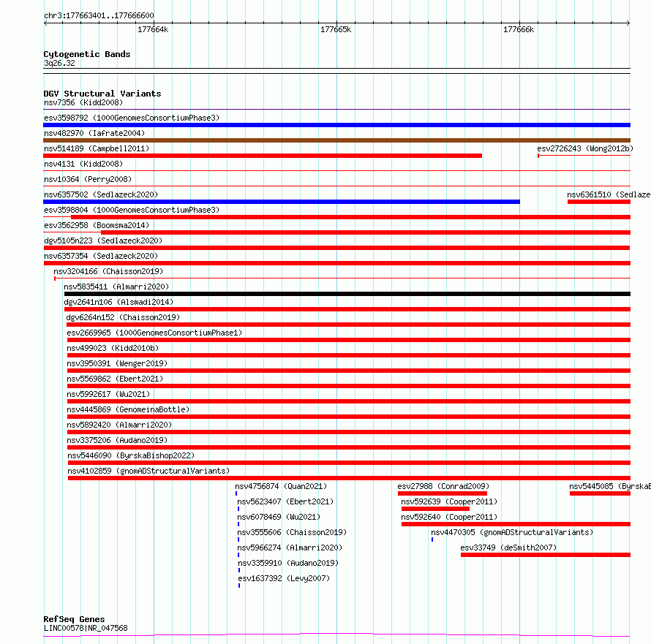Image resolution: width=651 pixels, height=644 pixels.
Task: Click nsv6357502 Sedlazeck2020 label
Action: click(101, 194)
